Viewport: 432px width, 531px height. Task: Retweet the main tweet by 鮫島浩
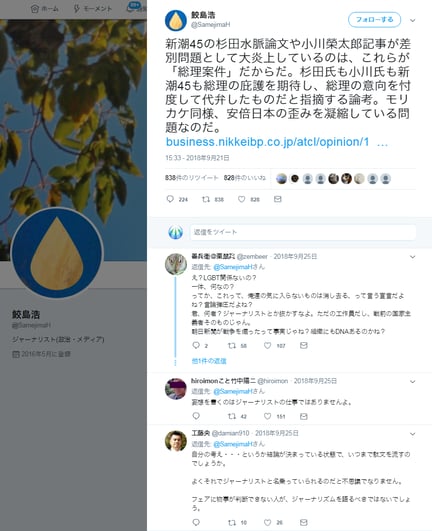206,199
